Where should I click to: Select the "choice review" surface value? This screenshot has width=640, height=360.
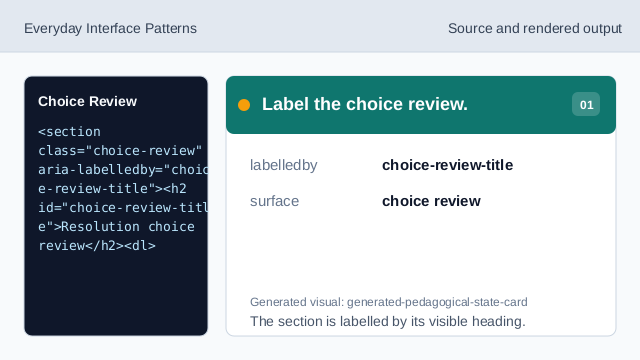(x=431, y=201)
